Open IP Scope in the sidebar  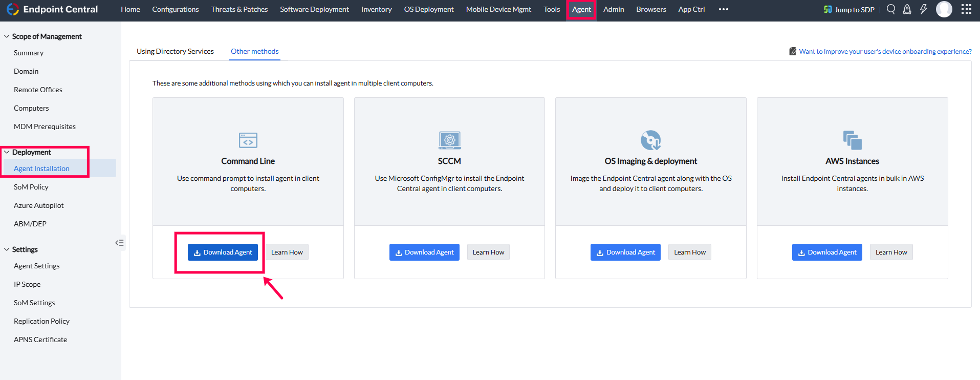click(x=27, y=284)
